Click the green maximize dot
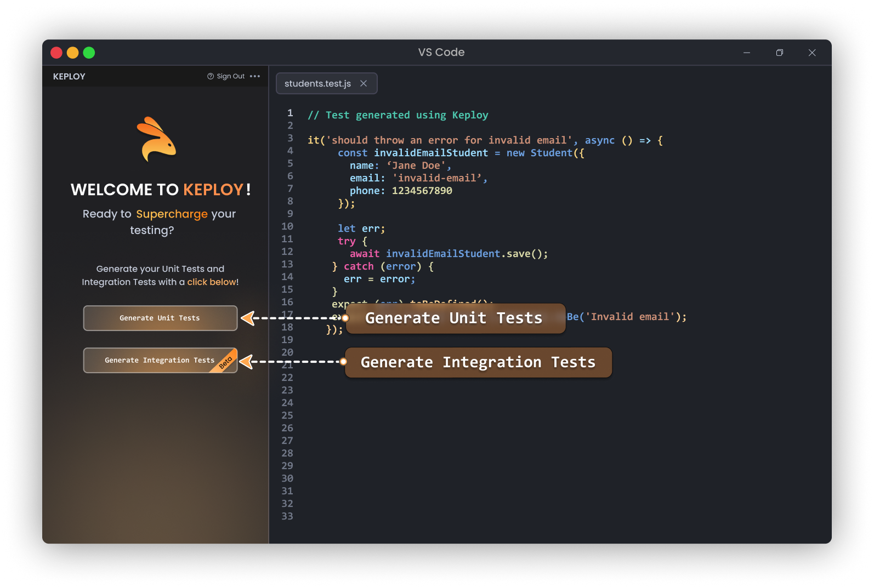The image size is (874, 588). (x=89, y=53)
